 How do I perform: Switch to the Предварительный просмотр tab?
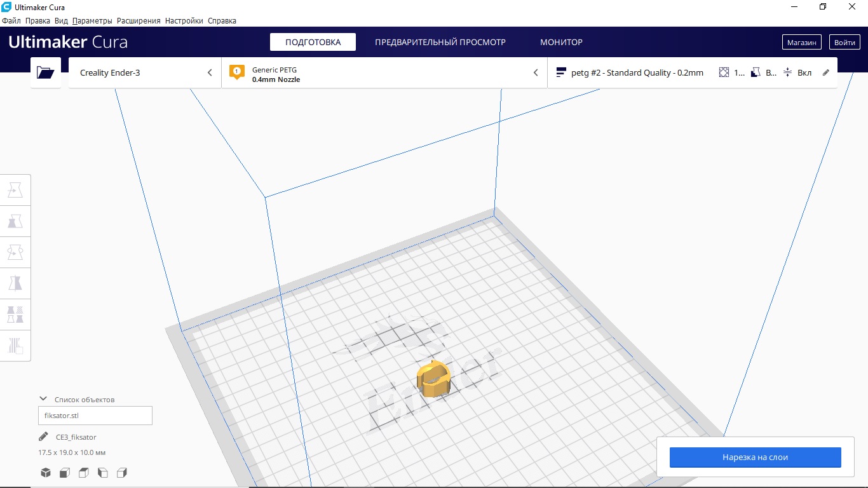tap(440, 42)
